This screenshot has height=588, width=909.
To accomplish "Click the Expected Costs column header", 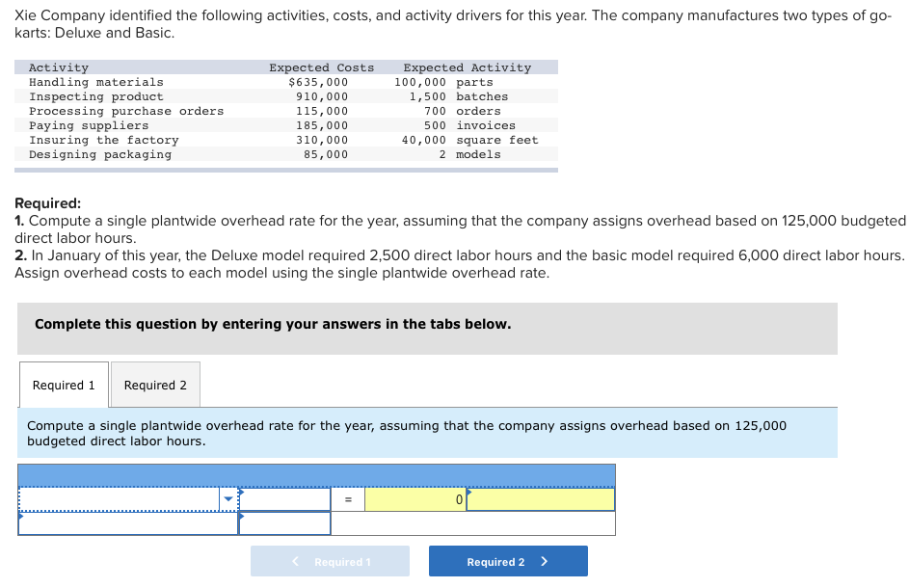I will pyautogui.click(x=322, y=67).
